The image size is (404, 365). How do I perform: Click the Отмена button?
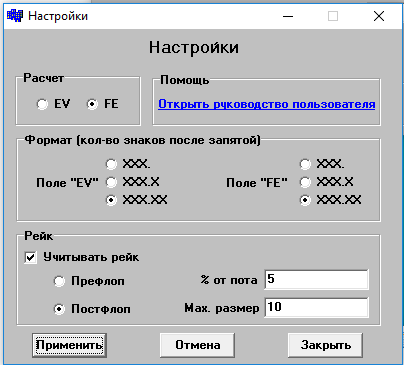tap(197, 345)
